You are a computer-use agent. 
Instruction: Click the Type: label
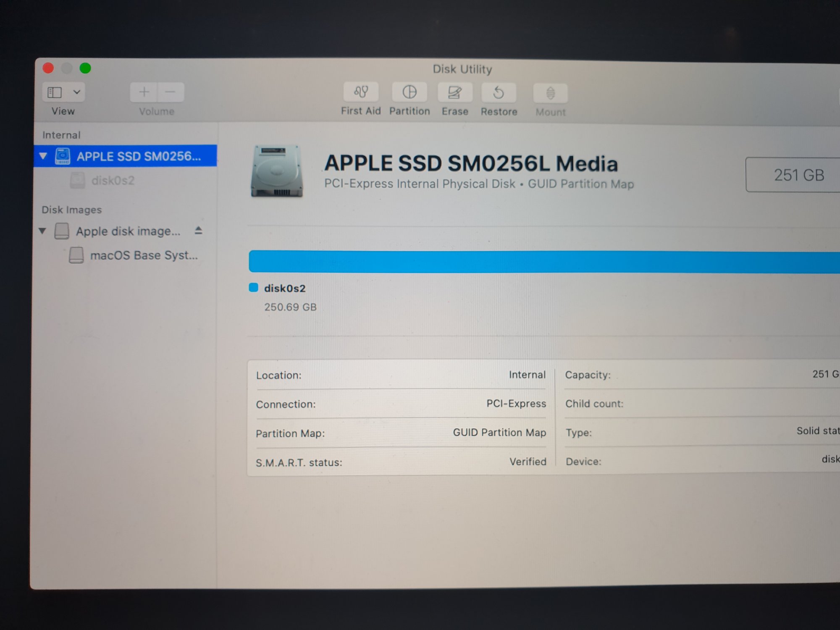coord(579,433)
